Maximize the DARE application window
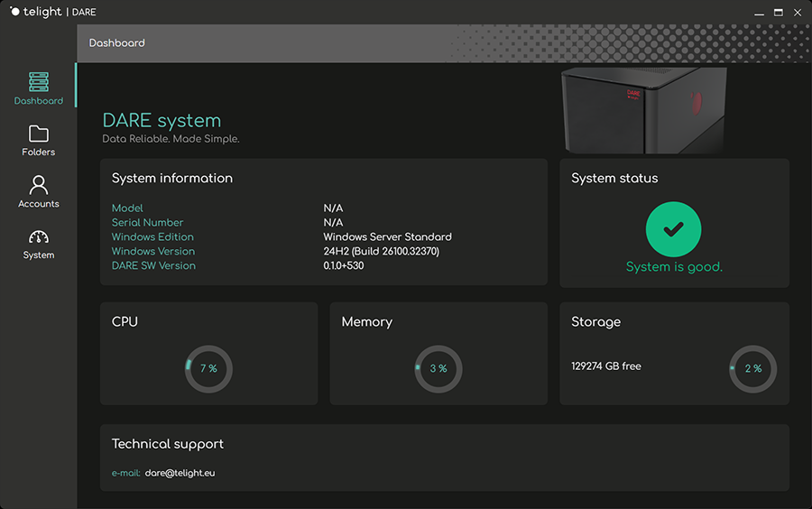812x509 pixels. (x=778, y=13)
